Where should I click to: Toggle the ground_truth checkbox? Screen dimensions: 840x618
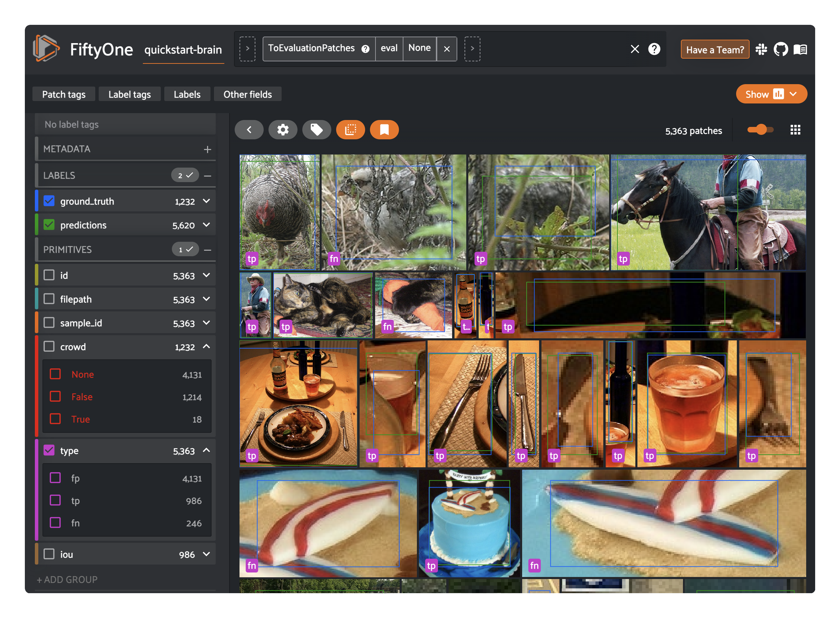[49, 201]
